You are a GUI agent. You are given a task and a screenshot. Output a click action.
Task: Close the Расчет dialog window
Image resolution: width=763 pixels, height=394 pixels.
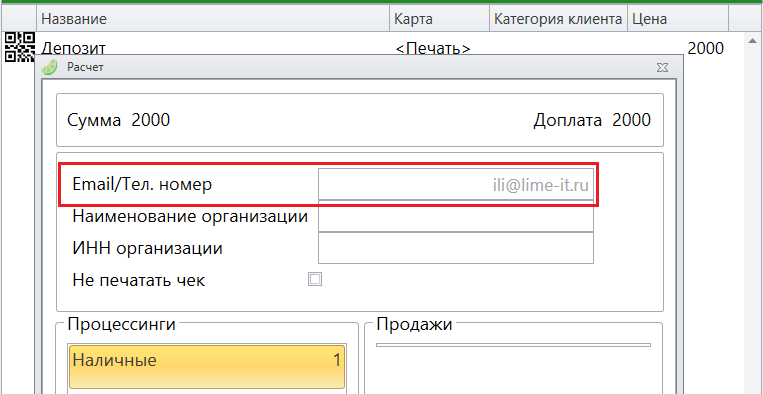(x=661, y=67)
